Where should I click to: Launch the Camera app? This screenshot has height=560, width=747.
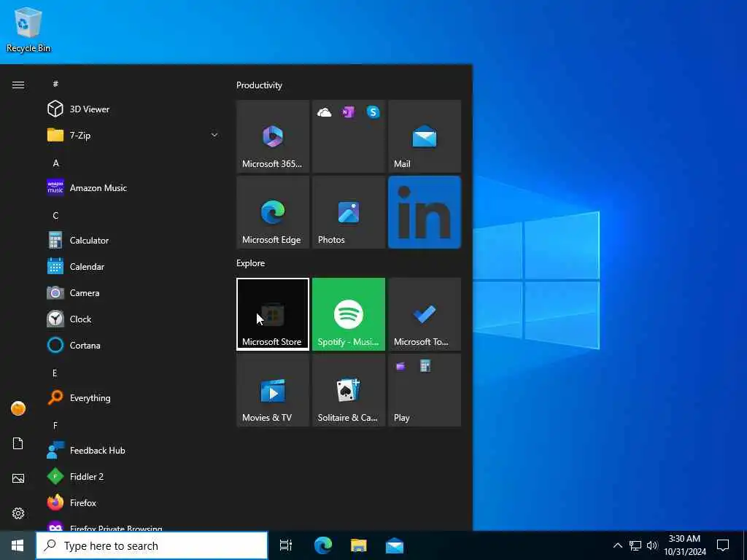(131, 292)
